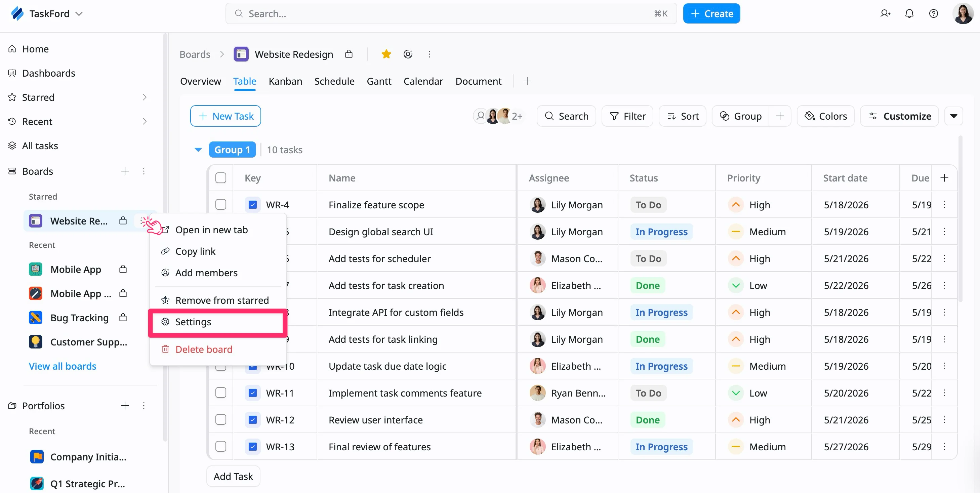
Task: Open Bug Tracking board icon
Action: point(36,318)
